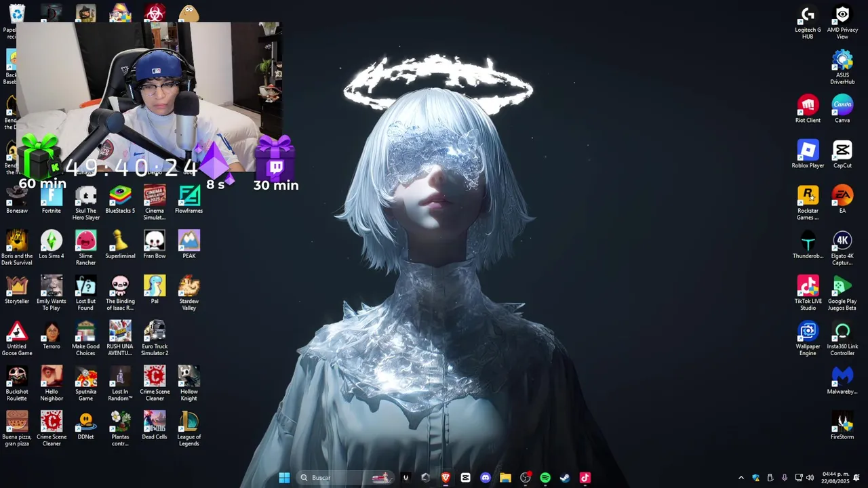Open Discord from the taskbar
This screenshot has width=868, height=488.
pyautogui.click(x=486, y=478)
